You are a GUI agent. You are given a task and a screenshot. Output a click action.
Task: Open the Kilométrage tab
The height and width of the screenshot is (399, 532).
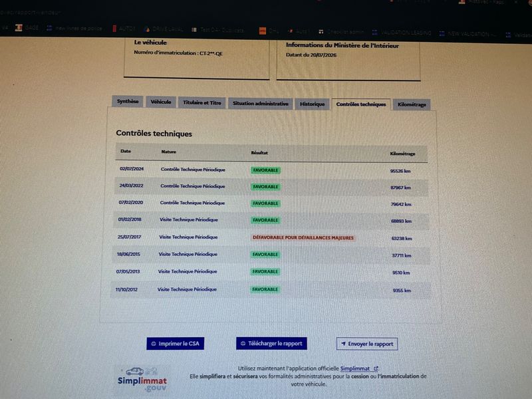(412, 105)
